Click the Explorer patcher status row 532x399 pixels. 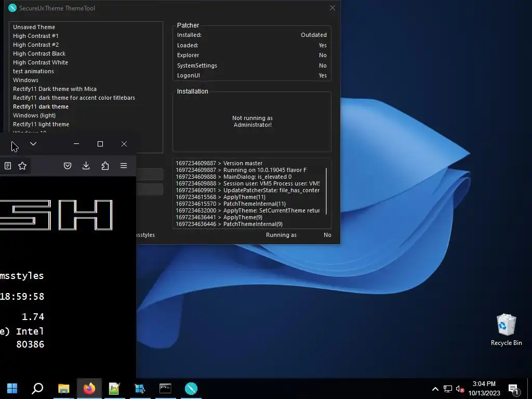(x=252, y=55)
